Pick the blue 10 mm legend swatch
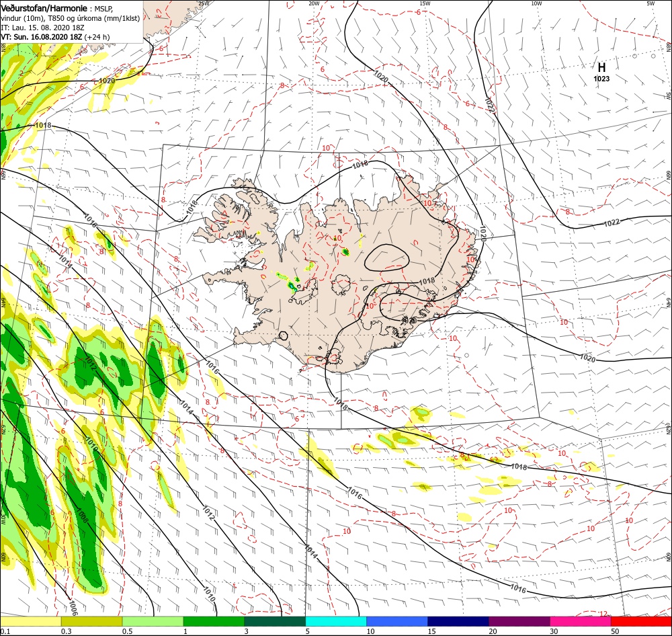This screenshot has height=636, width=672. coord(397,621)
